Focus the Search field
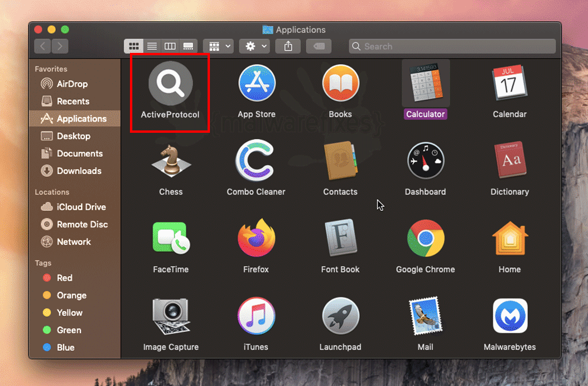Viewport: 588px width, 386px height. coord(452,46)
